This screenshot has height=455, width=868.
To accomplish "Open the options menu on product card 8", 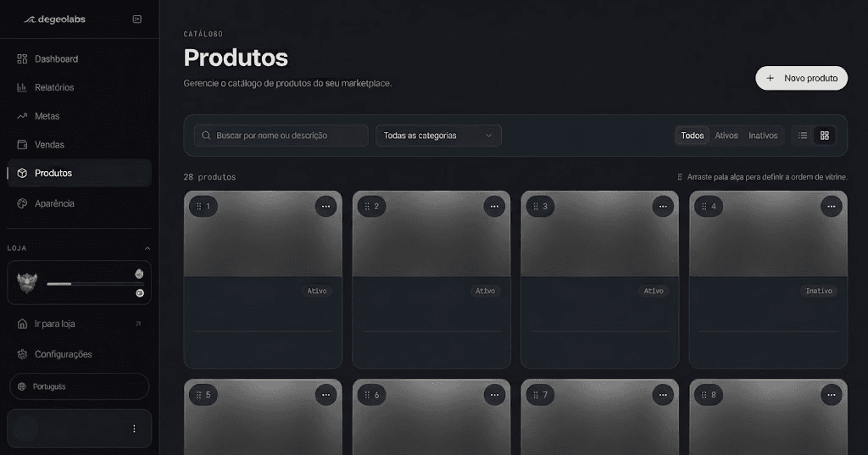I will (832, 395).
